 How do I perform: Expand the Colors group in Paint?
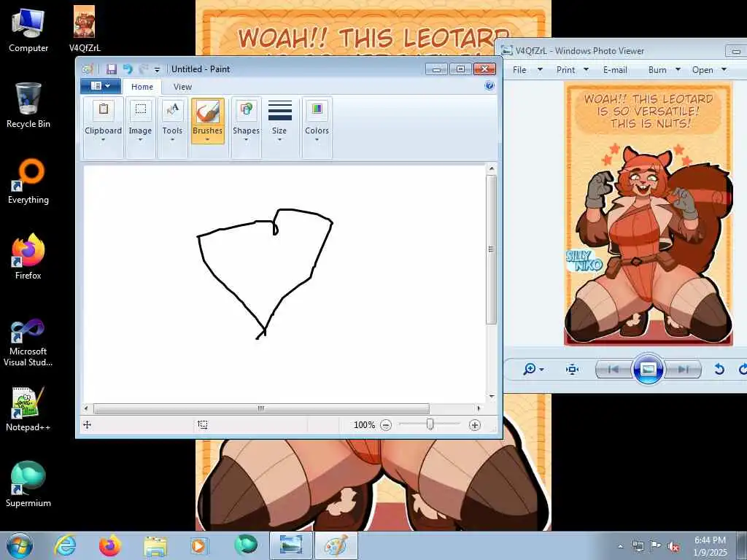click(317, 127)
